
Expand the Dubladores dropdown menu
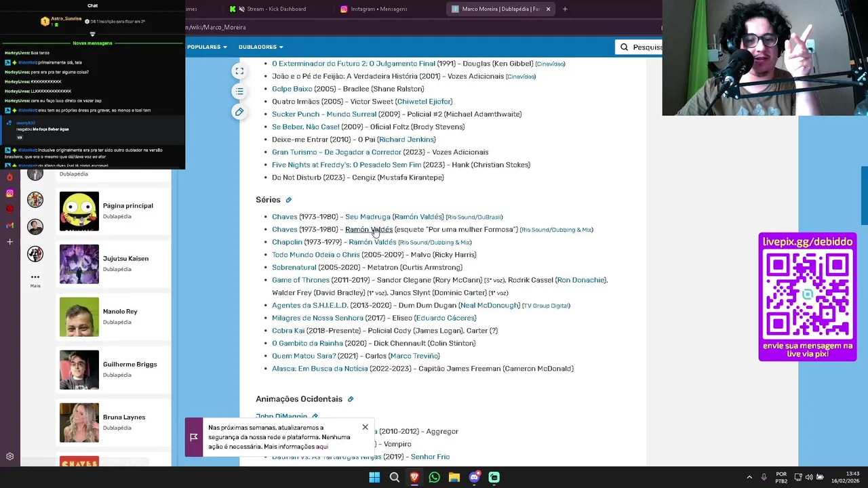pyautogui.click(x=260, y=47)
